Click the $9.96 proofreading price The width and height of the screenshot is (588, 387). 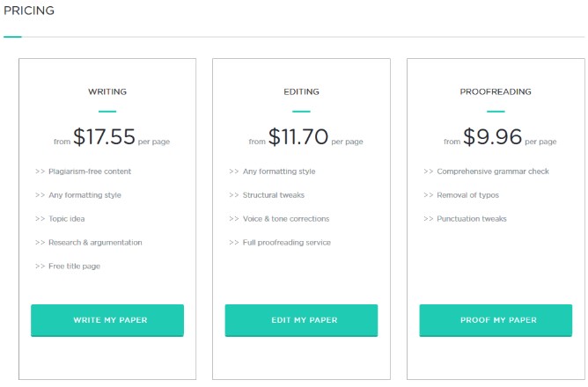pyautogui.click(x=492, y=136)
